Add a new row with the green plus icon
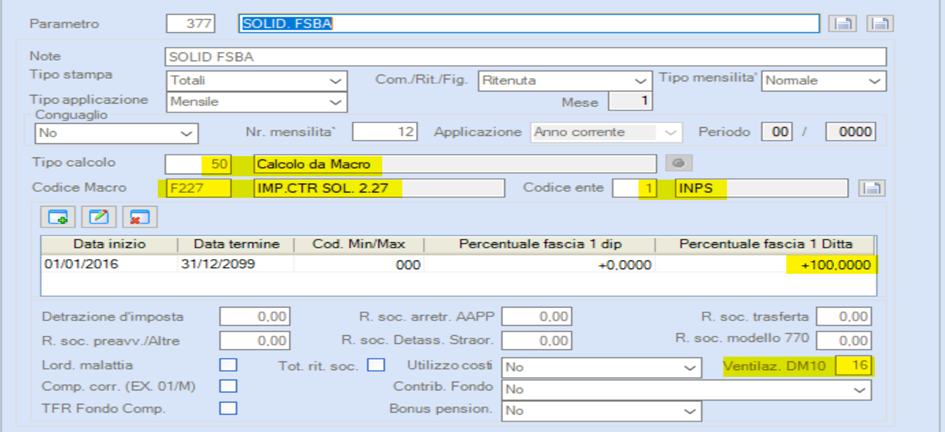This screenshot has height=432, width=945. click(x=58, y=217)
